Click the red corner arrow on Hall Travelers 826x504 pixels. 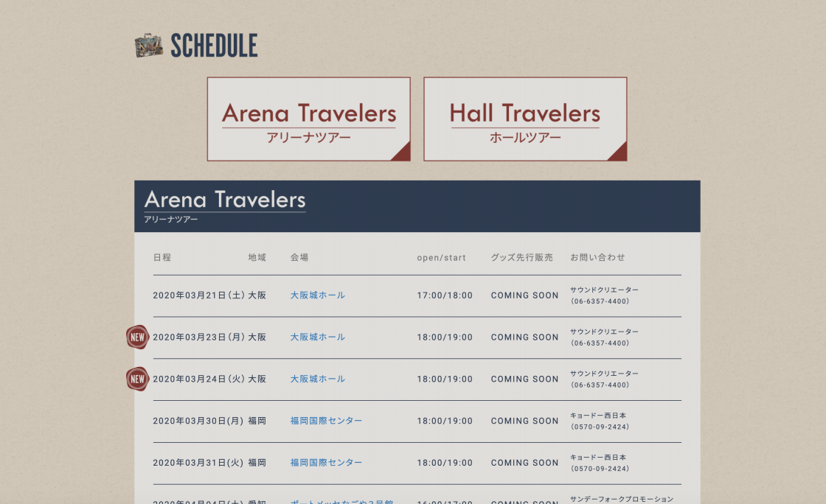click(619, 153)
